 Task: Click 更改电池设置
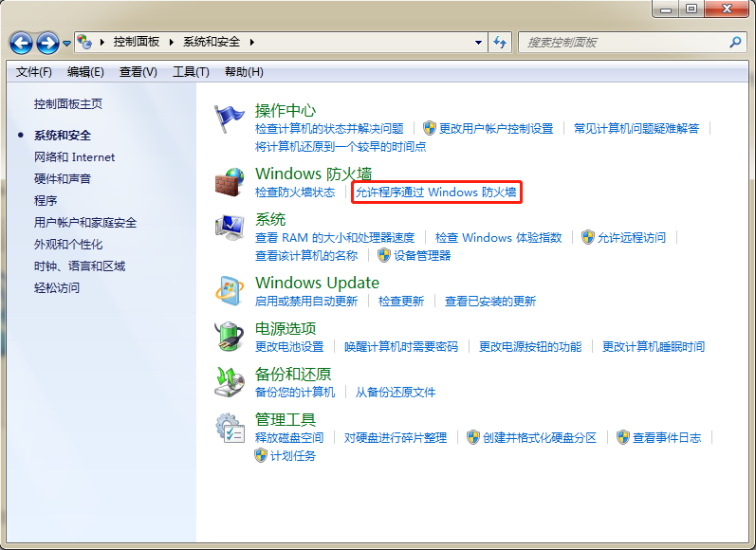tap(289, 346)
